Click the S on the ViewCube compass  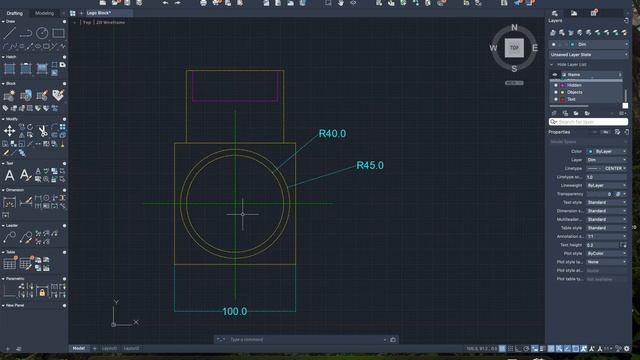tap(514, 69)
